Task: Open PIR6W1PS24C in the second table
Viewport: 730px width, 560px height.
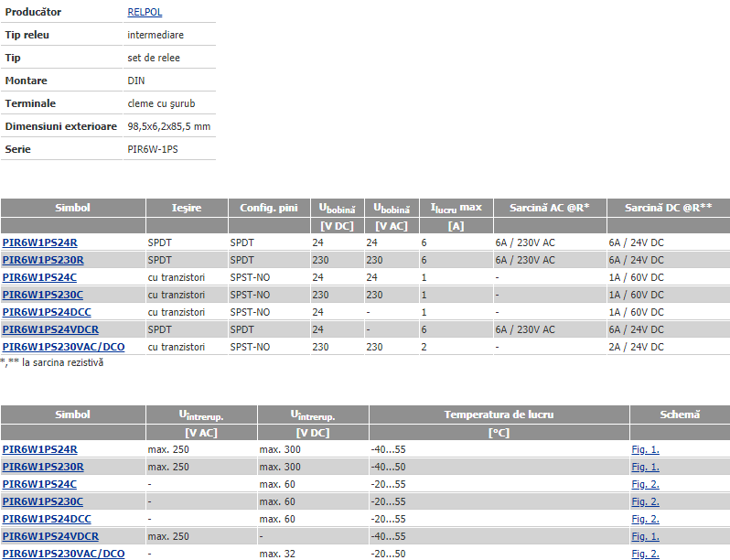Action: [39, 484]
